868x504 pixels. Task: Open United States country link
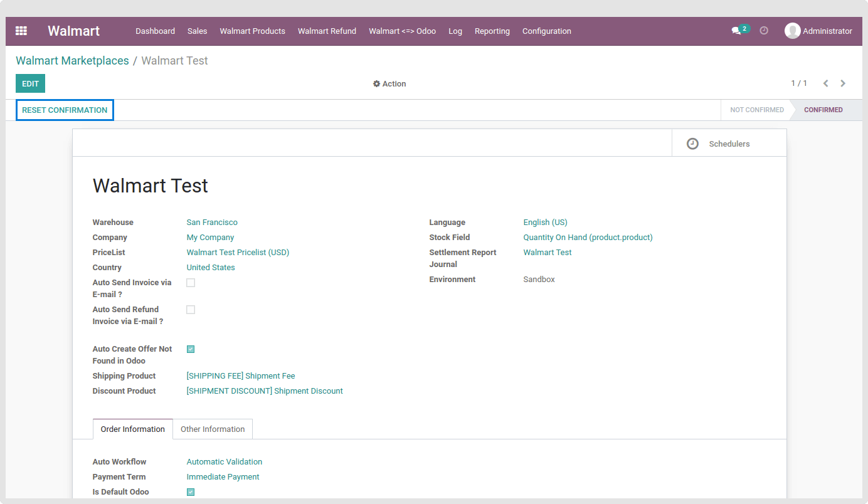(x=211, y=268)
